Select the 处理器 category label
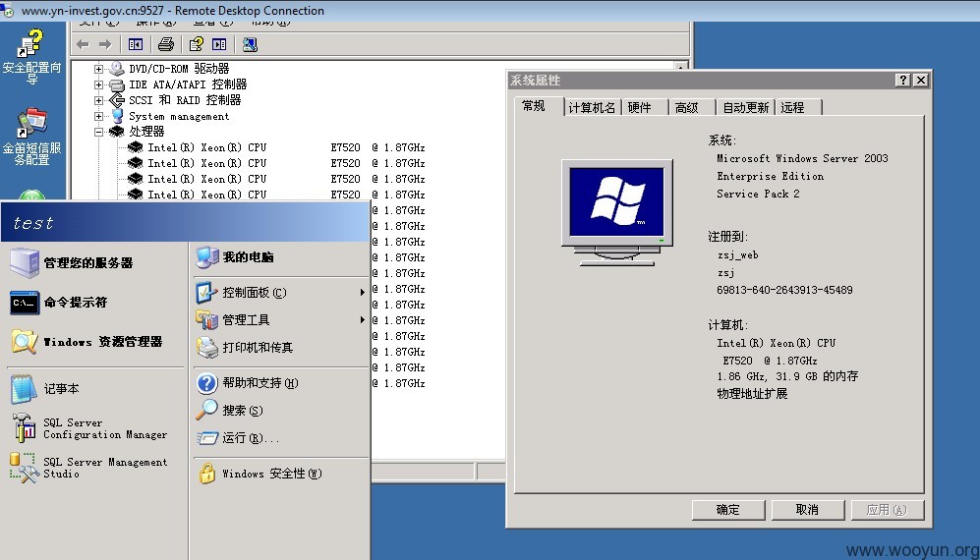This screenshot has width=980, height=560. (146, 132)
